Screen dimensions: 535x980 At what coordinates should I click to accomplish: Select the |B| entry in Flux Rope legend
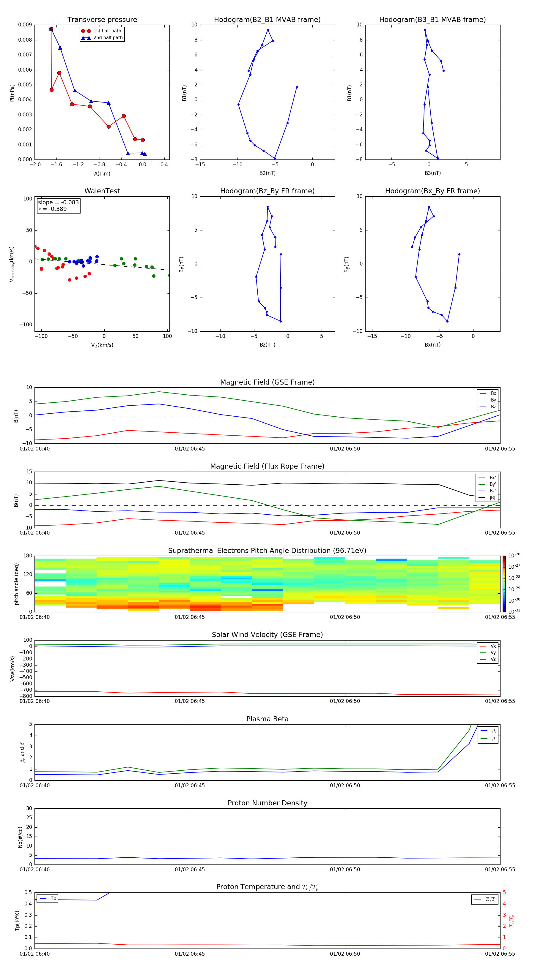(x=487, y=498)
